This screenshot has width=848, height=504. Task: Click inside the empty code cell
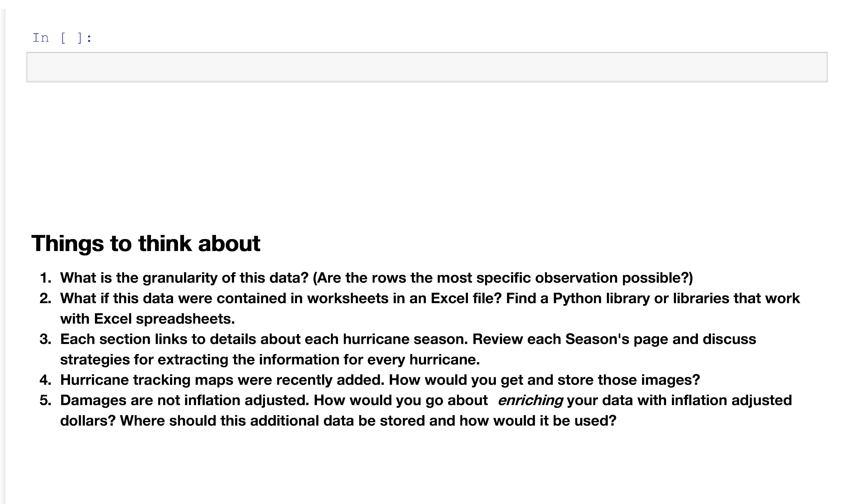coord(427,67)
